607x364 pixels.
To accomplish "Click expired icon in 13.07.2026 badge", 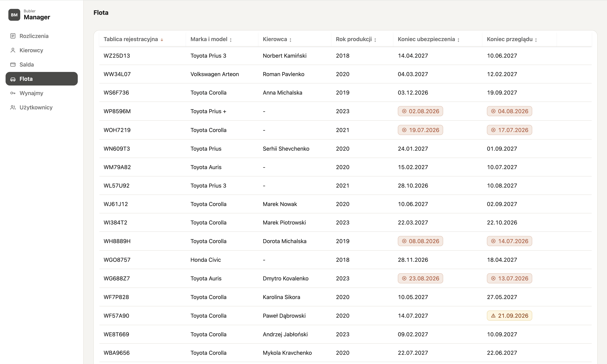I will point(493,278).
